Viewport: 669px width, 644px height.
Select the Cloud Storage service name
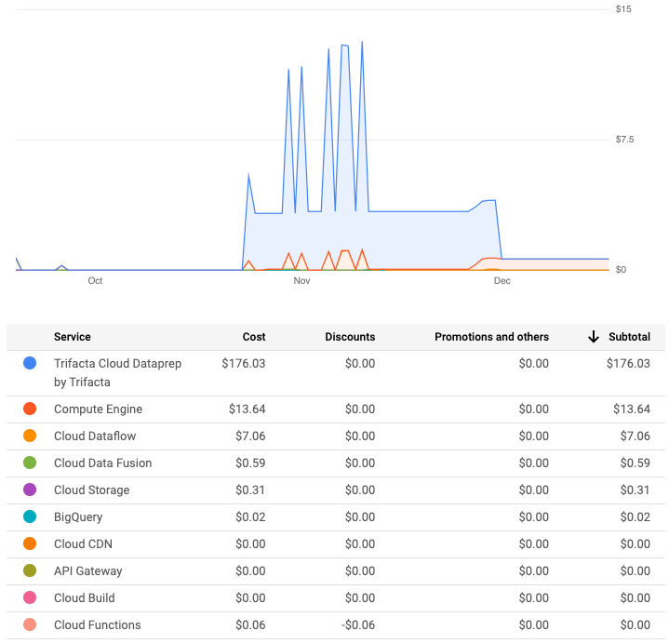(91, 490)
